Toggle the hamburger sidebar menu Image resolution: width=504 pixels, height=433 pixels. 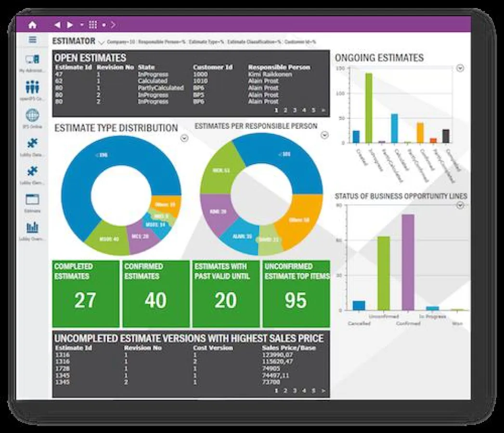pyautogui.click(x=33, y=40)
